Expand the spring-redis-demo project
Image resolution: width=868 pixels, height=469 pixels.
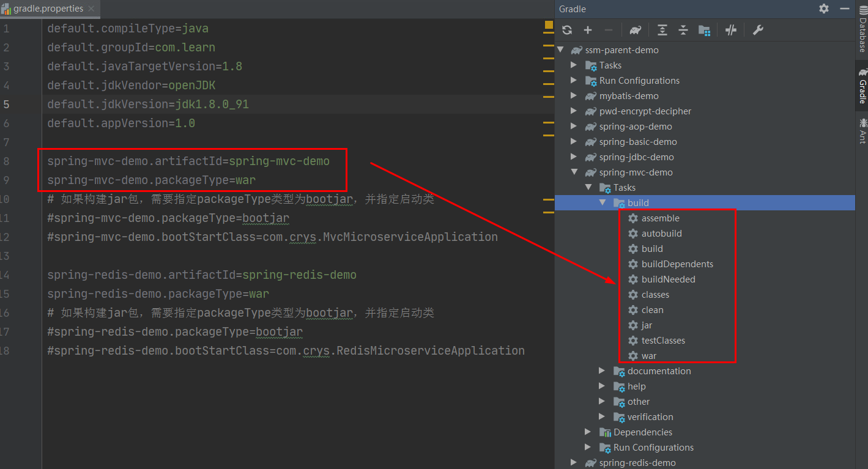point(573,463)
